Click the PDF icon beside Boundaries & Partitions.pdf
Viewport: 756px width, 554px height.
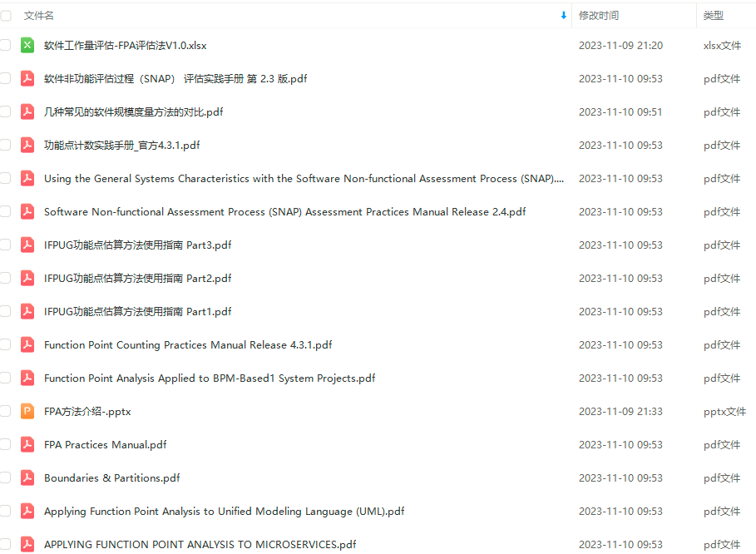click(x=27, y=477)
